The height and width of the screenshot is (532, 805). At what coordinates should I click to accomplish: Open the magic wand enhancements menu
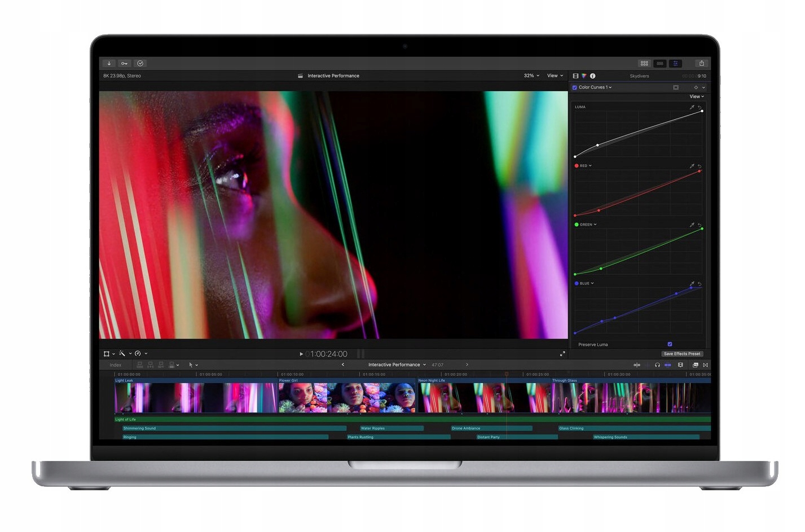coord(125,354)
